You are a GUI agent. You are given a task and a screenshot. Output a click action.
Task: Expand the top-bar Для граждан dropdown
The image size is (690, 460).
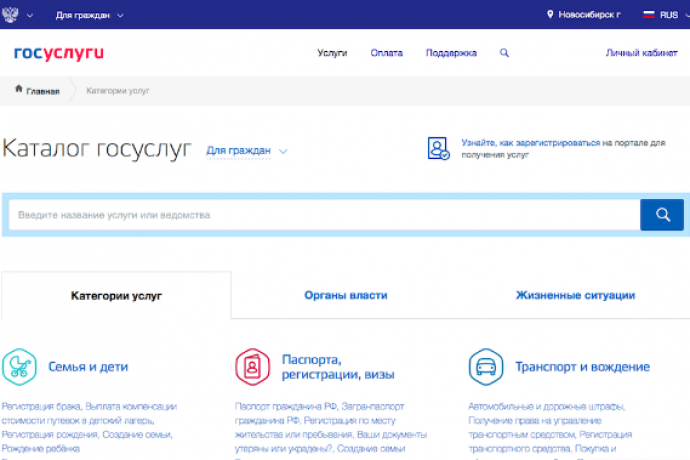pyautogui.click(x=90, y=15)
